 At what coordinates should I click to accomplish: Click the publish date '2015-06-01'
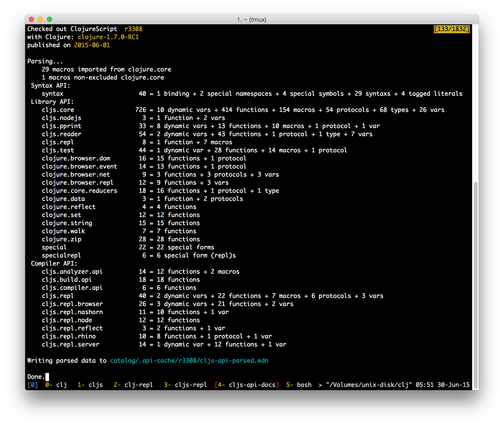92,45
